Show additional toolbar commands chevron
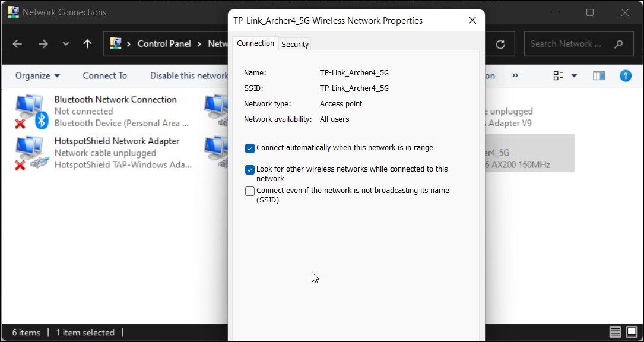 [x=515, y=75]
